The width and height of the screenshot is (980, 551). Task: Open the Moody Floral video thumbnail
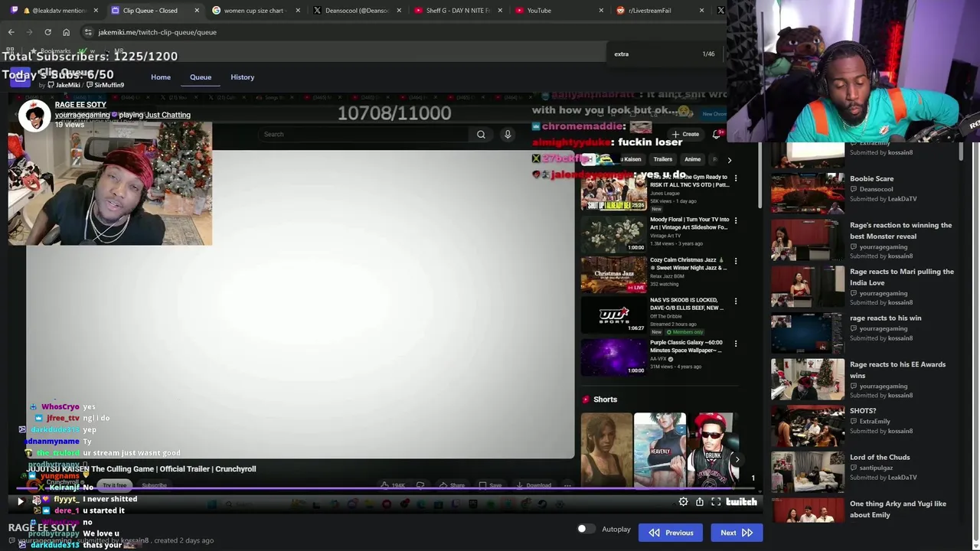click(613, 233)
